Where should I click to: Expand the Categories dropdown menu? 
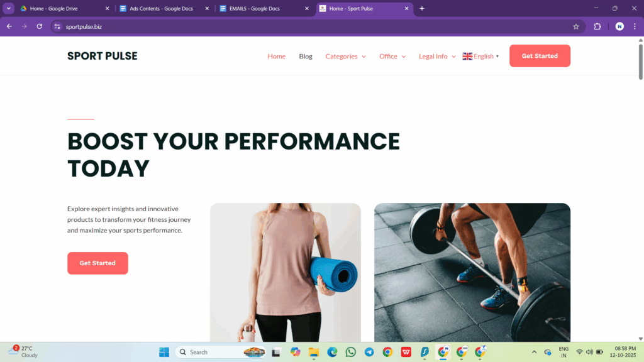click(345, 56)
